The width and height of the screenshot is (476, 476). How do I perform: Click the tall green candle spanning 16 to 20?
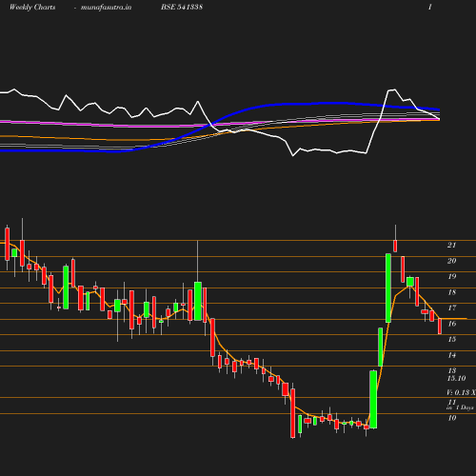[x=388, y=288]
